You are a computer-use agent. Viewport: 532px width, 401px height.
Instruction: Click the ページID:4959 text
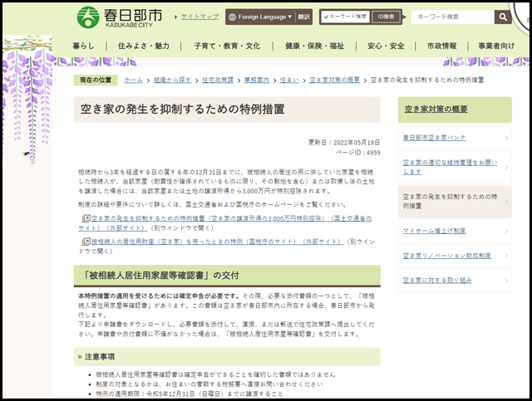[x=358, y=153]
